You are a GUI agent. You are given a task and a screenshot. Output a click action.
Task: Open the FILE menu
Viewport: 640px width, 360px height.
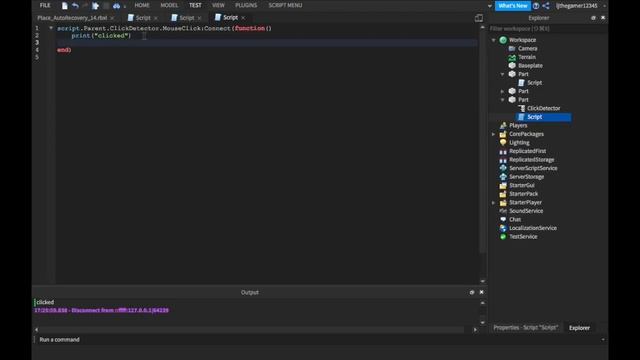point(45,5)
